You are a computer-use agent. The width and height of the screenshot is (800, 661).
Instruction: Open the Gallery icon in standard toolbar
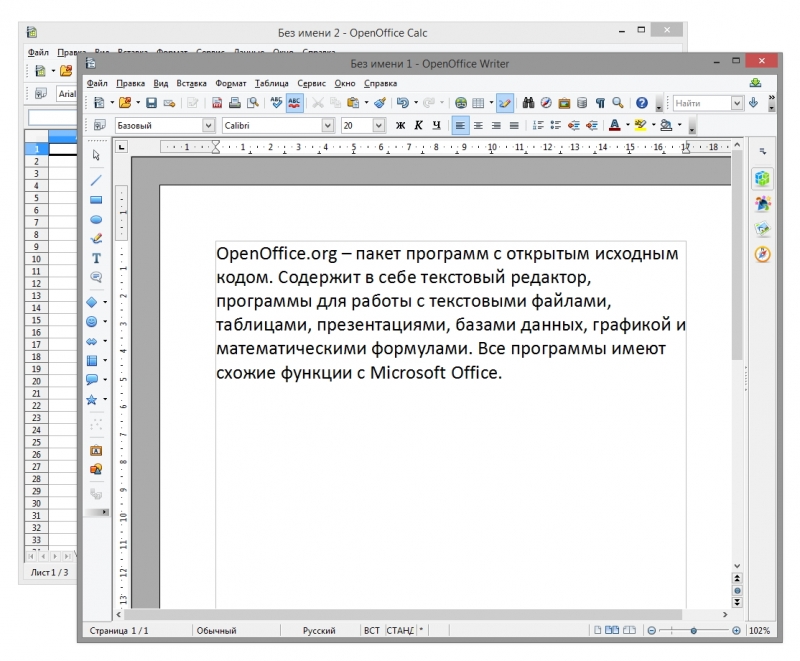564,103
